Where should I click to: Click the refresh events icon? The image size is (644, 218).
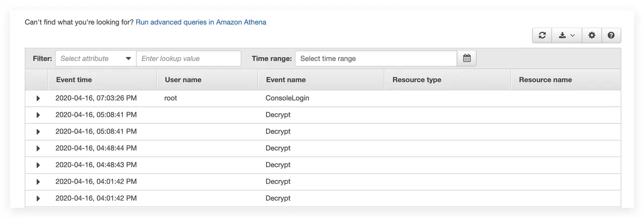tap(542, 35)
